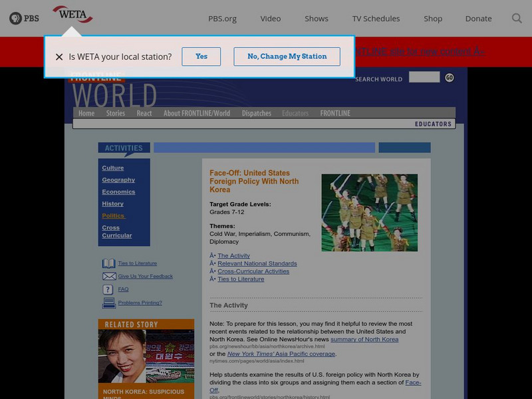Select the Politics activities link
Screen dimensions: 532x399
click(x=113, y=215)
